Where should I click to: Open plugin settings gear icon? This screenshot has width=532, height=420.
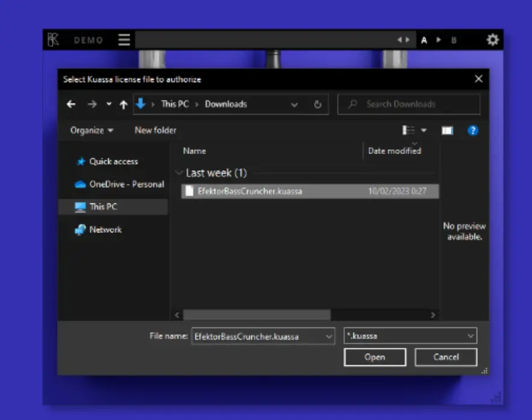(492, 40)
